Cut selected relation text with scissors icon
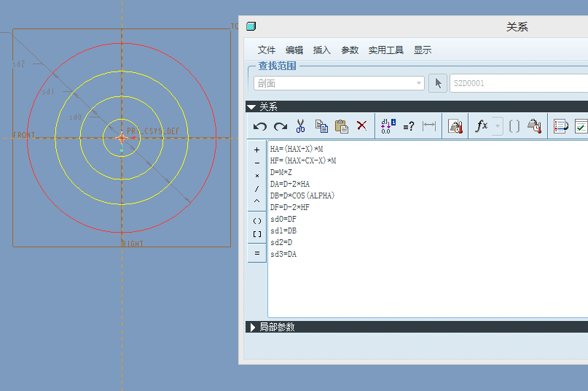 point(300,126)
